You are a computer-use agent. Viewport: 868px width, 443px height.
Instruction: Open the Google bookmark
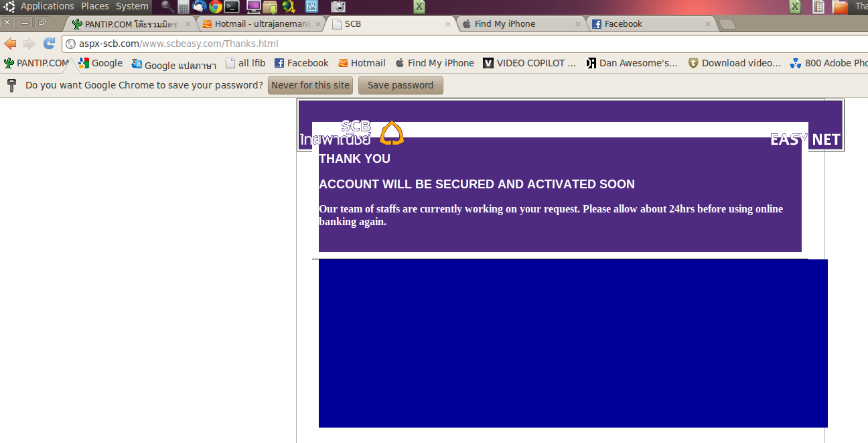click(x=100, y=63)
